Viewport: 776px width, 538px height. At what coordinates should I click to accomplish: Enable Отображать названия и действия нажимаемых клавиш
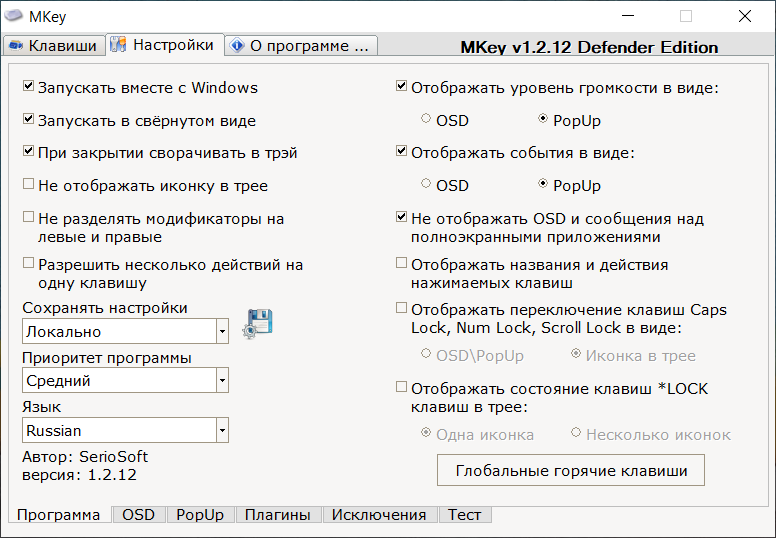(x=401, y=263)
